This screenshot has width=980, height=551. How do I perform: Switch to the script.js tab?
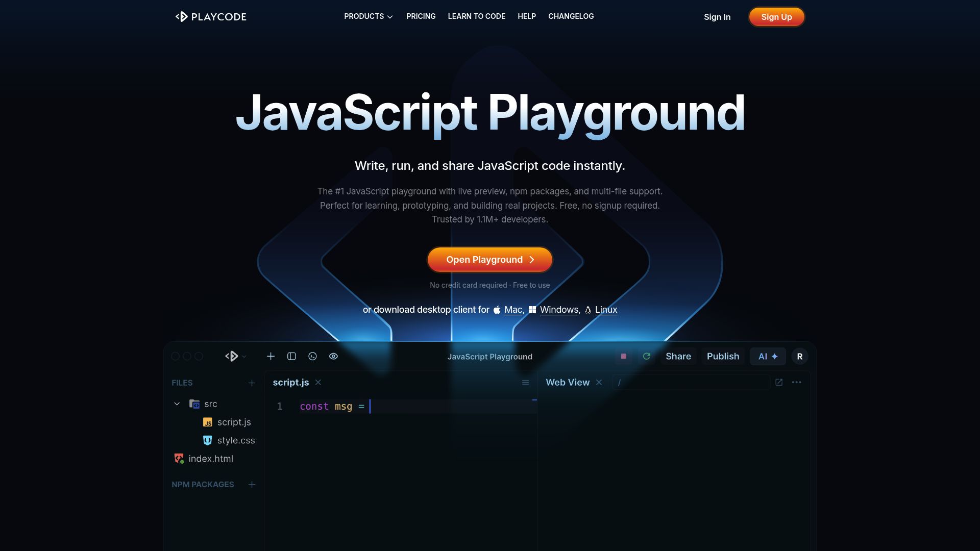pyautogui.click(x=290, y=382)
